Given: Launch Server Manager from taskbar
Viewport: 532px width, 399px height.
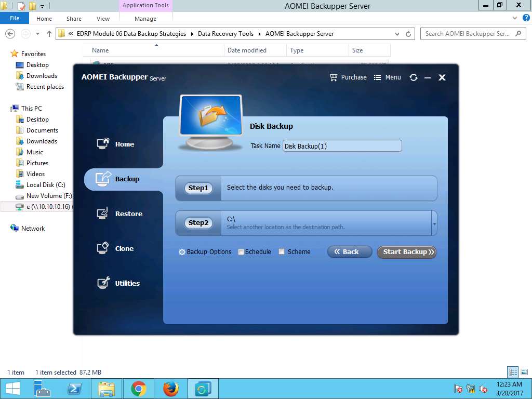Looking at the screenshot, I should [x=42, y=389].
